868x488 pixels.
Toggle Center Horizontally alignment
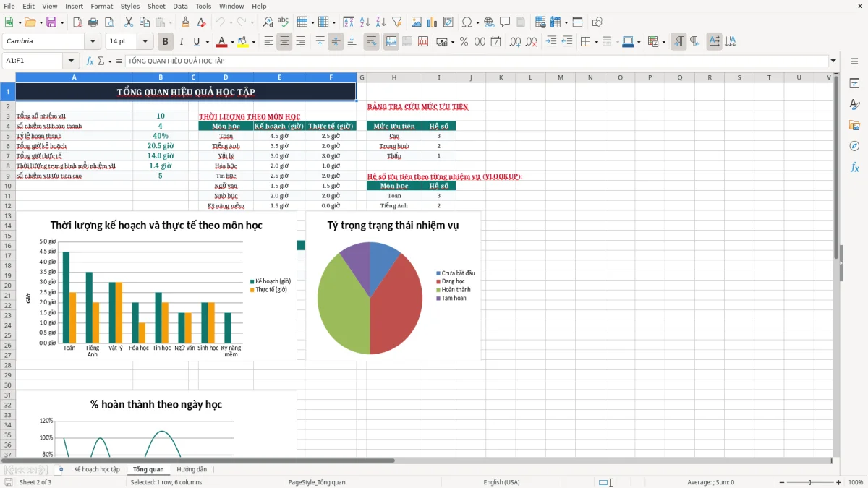click(x=284, y=42)
